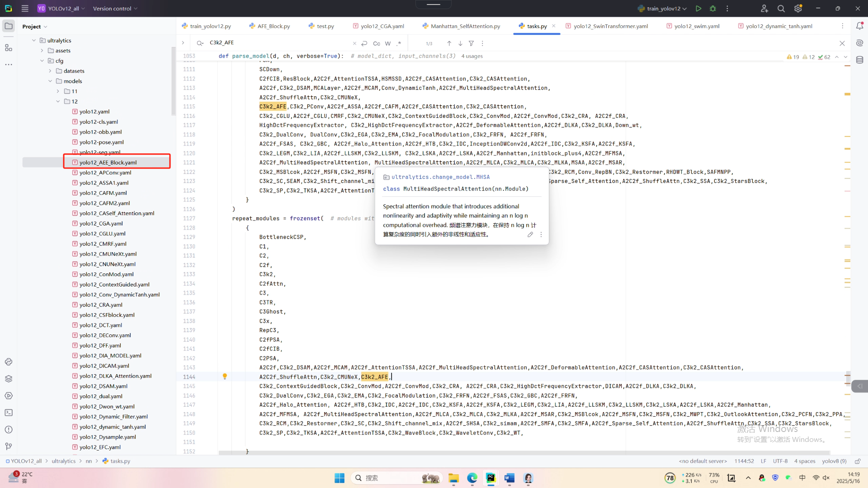The image size is (868, 488).
Task: Expand the datasets folder
Action: 50,71
